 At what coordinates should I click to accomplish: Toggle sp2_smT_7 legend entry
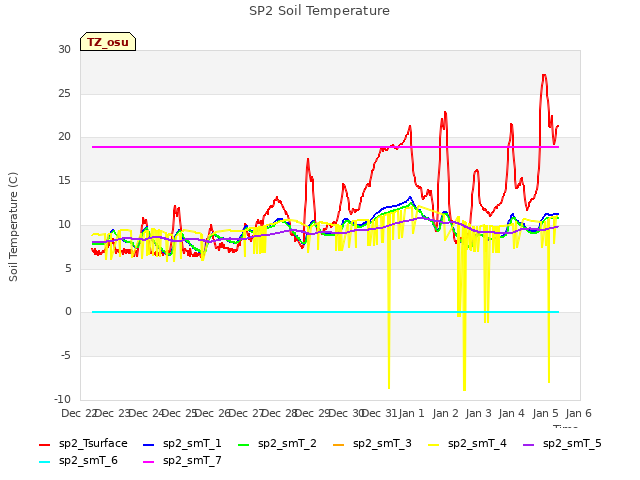182,460
